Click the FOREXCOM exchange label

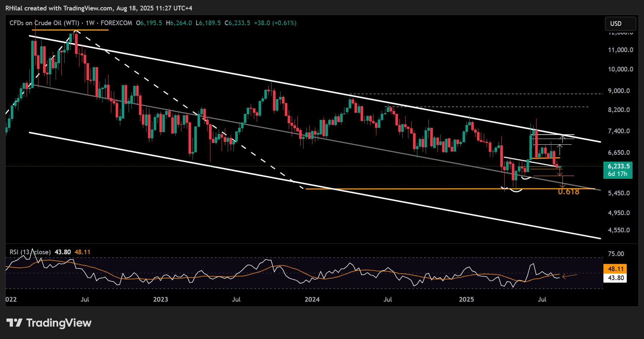116,23
